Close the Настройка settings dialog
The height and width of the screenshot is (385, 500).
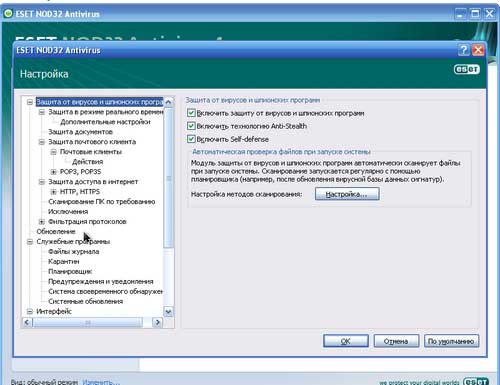[x=478, y=50]
